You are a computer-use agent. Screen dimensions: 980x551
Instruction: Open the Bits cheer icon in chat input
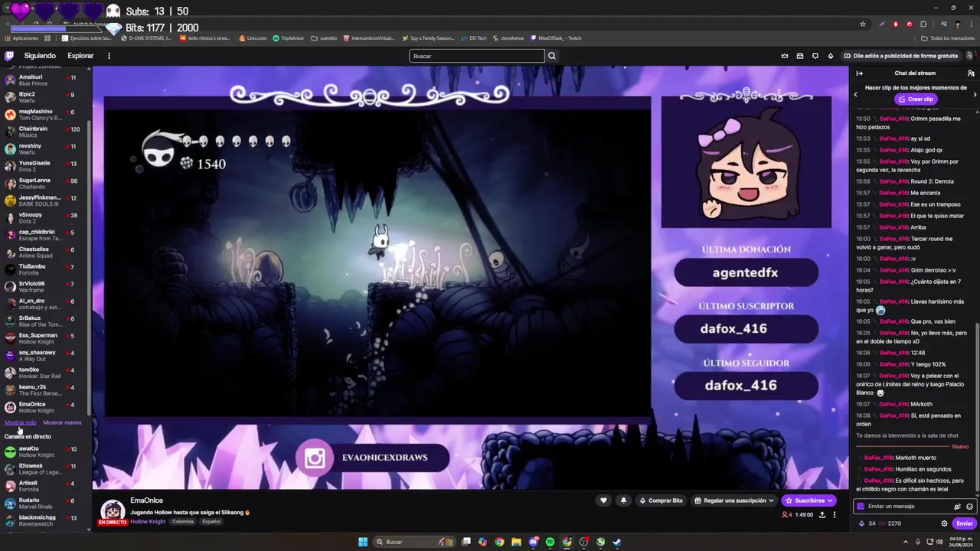(x=957, y=507)
